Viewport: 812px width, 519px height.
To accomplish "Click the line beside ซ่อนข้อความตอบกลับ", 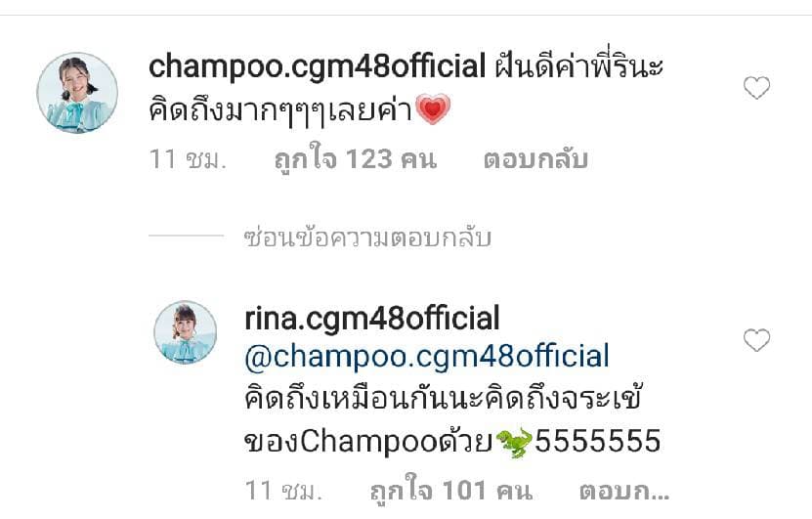I will pyautogui.click(x=186, y=236).
